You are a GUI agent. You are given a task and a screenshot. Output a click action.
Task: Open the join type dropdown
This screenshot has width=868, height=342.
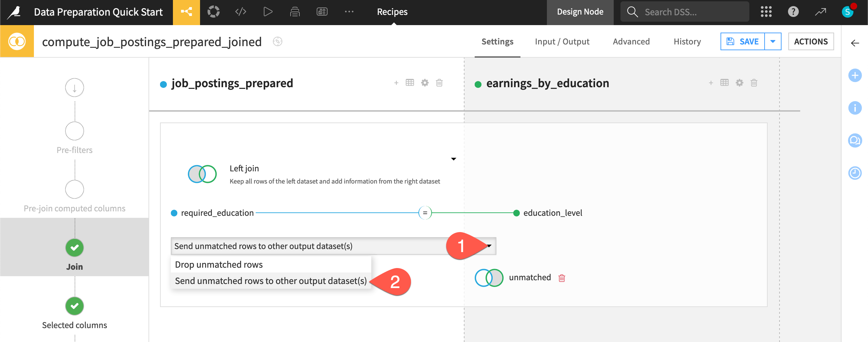point(453,158)
